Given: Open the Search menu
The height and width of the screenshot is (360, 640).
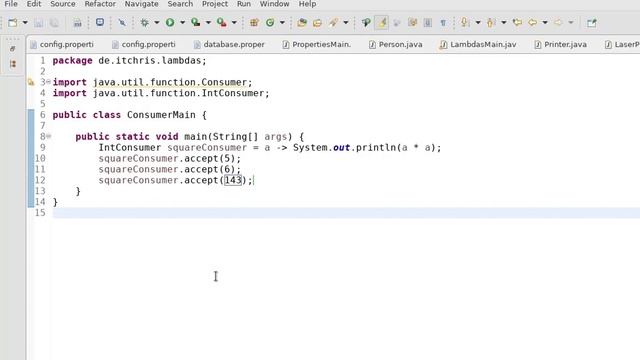Looking at the screenshot, I should click(180, 4).
